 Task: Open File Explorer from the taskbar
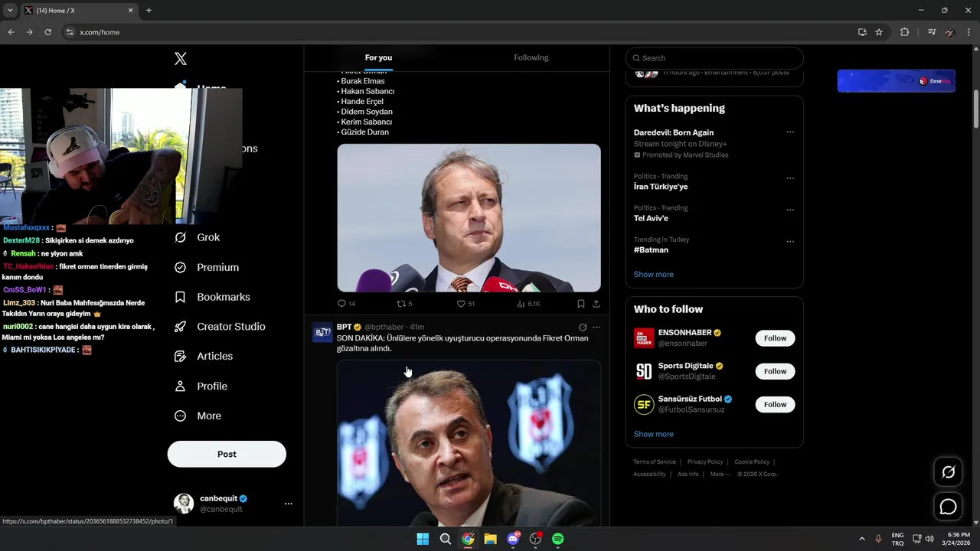pos(490,539)
